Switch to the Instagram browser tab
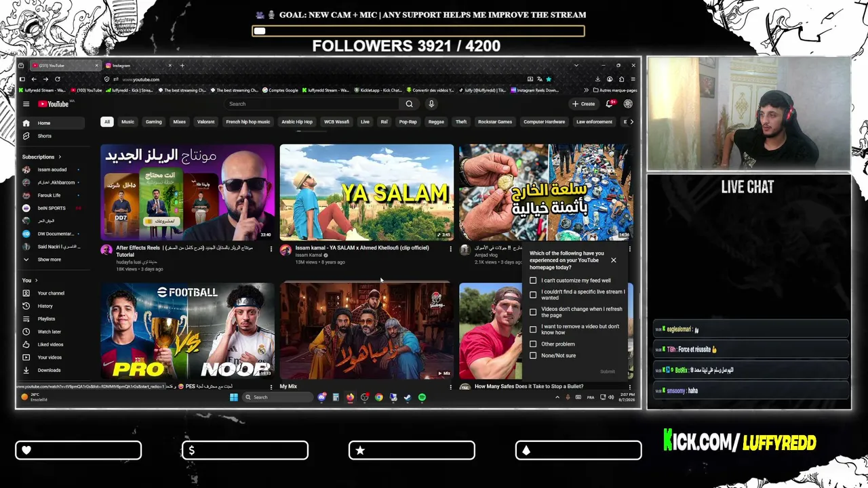Image resolution: width=868 pixels, height=488 pixels. [x=138, y=66]
